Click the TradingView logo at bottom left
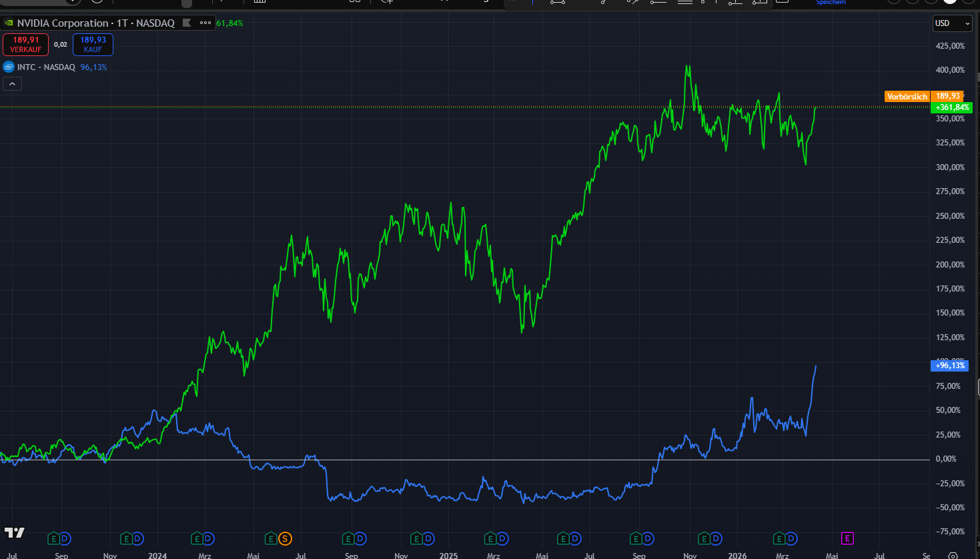Image resolution: width=980 pixels, height=559 pixels. pos(15,532)
